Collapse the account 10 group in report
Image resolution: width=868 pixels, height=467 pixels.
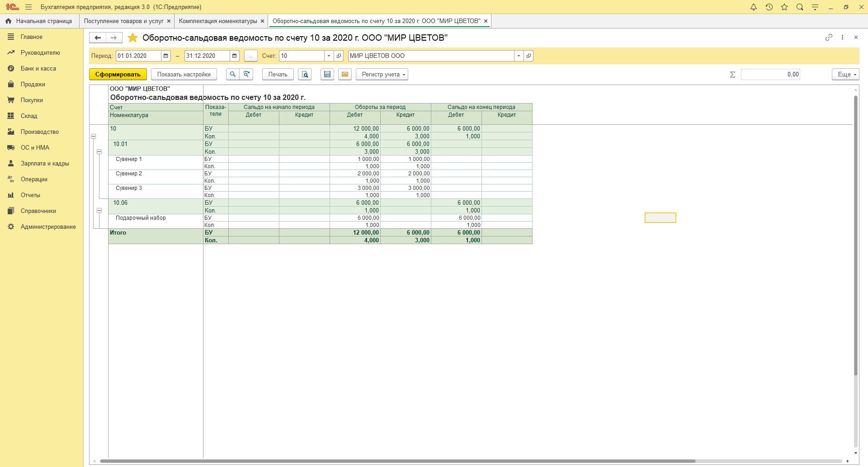coord(94,136)
